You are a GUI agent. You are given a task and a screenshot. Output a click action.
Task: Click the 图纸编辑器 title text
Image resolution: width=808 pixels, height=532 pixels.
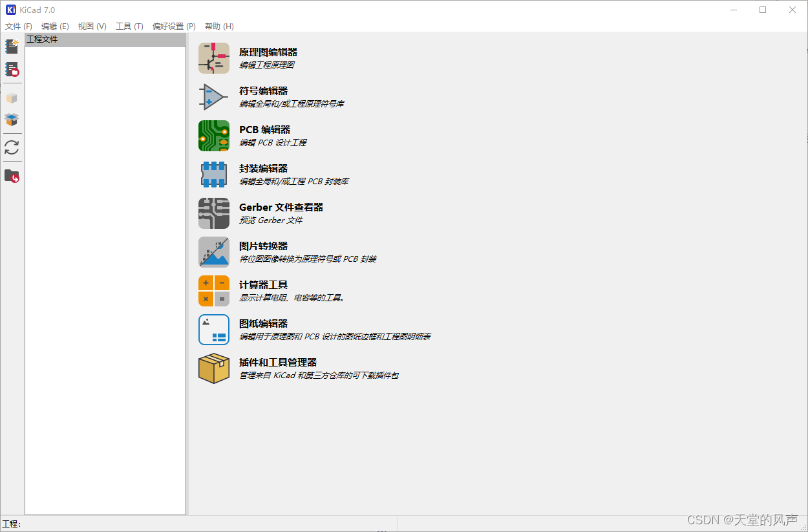click(x=264, y=324)
